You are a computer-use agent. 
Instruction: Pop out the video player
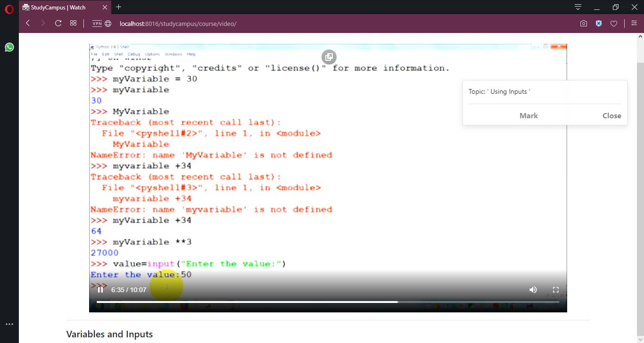329,57
